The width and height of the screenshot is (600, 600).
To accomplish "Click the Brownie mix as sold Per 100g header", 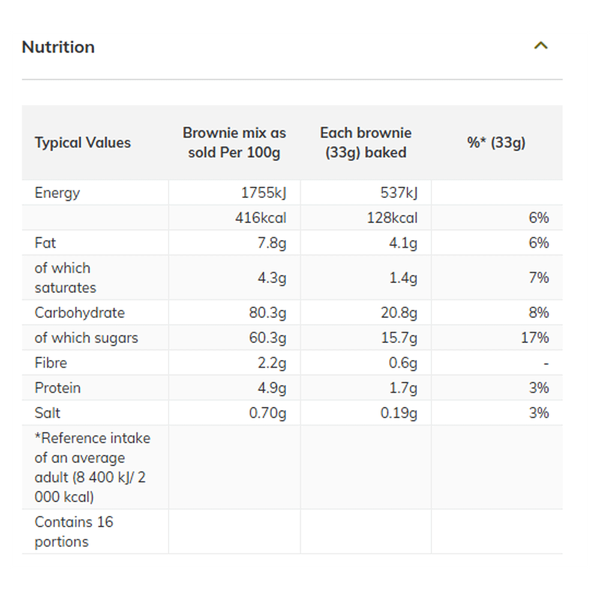I will [x=234, y=143].
